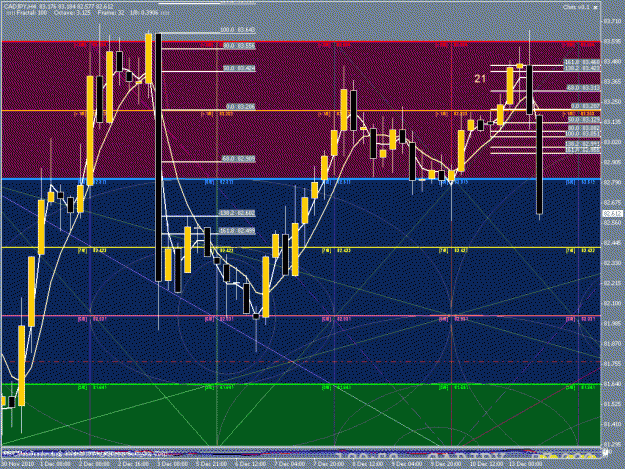Viewport: 625px width, 469px height.
Task: Click the 'Octave: 3.125' readout
Action: tap(71, 13)
